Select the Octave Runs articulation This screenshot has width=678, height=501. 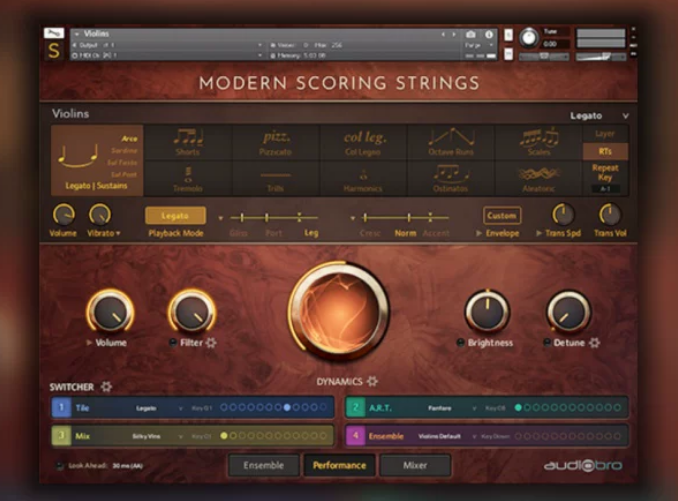[451, 142]
